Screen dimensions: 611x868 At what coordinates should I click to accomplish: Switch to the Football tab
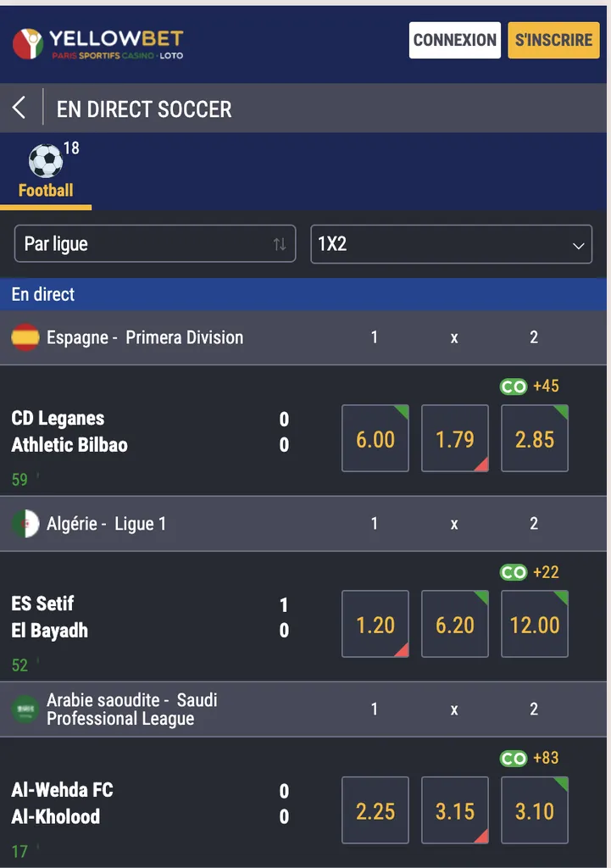pyautogui.click(x=46, y=190)
